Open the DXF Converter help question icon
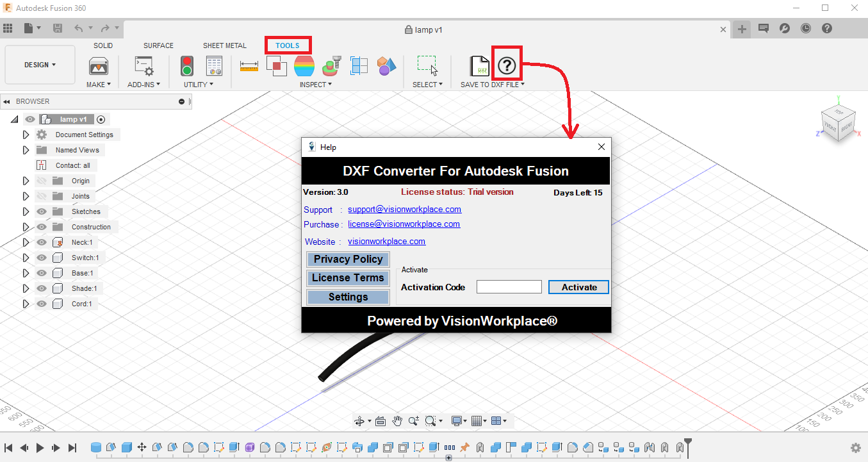The width and height of the screenshot is (868, 462). (x=507, y=65)
